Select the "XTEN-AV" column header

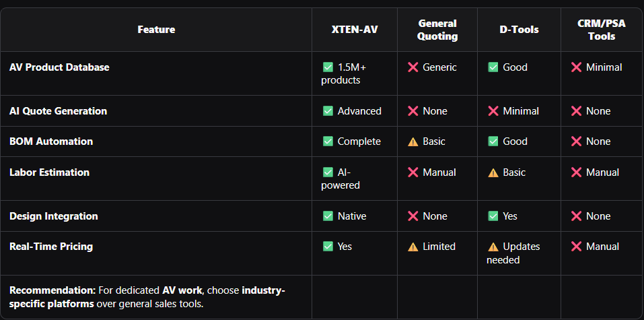(x=354, y=30)
